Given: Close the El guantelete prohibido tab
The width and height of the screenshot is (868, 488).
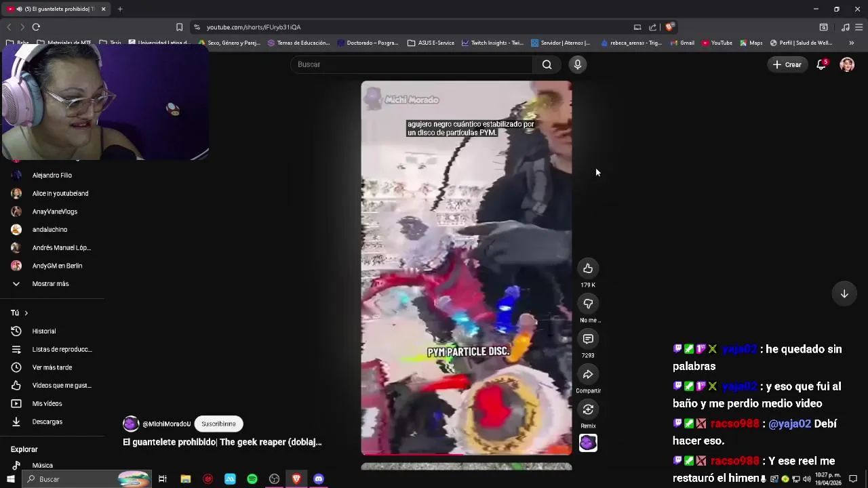Looking at the screenshot, I should click(103, 9).
